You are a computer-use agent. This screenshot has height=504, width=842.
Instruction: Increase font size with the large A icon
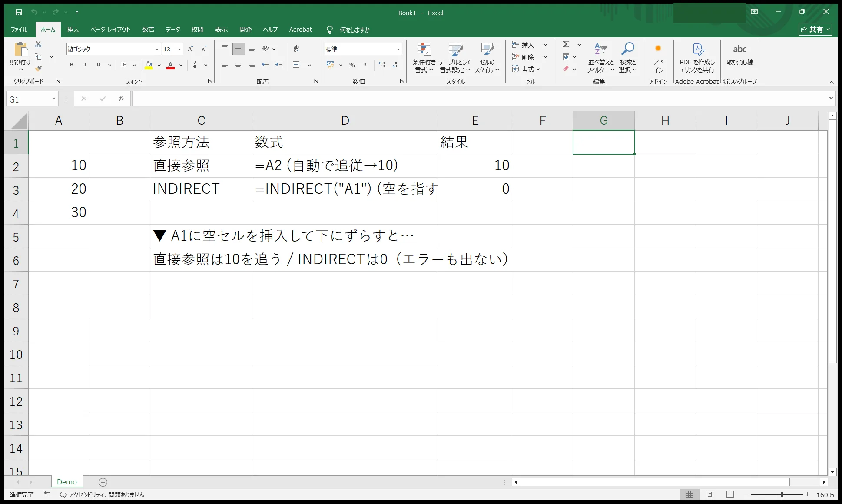(190, 49)
